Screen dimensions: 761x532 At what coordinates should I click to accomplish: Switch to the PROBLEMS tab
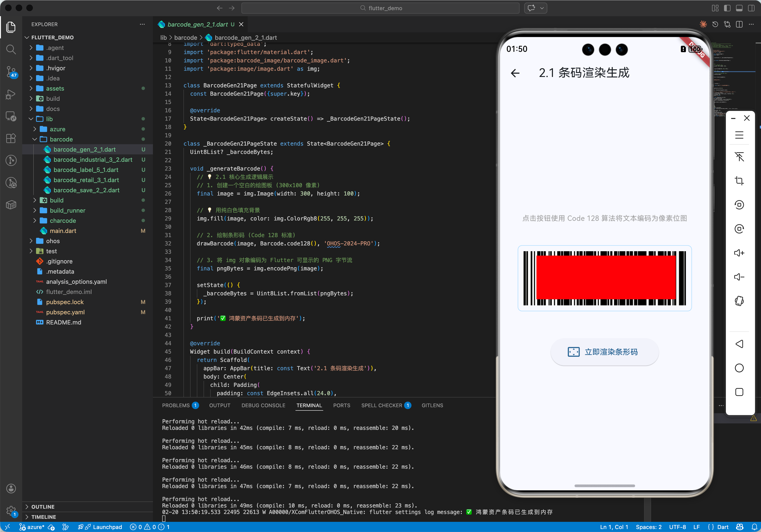coord(176,405)
